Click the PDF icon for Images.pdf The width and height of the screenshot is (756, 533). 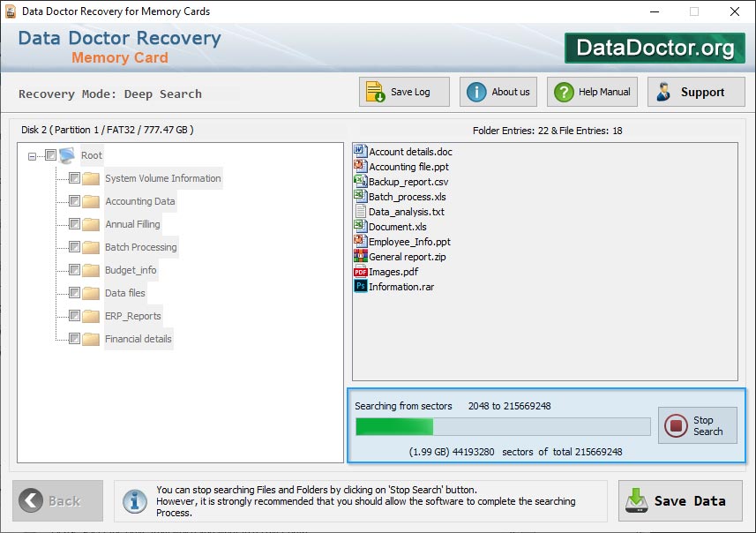click(360, 272)
